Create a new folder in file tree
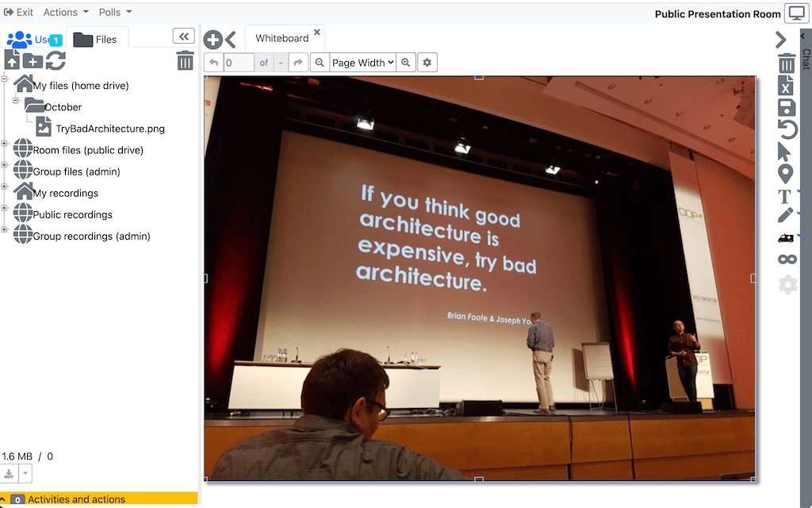The height and width of the screenshot is (508, 812). pyautogui.click(x=33, y=60)
